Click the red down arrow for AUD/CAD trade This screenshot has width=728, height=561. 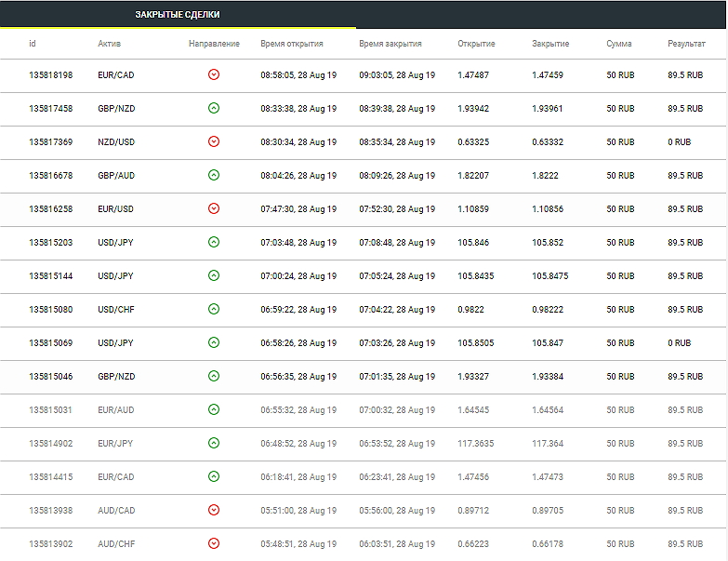point(214,510)
